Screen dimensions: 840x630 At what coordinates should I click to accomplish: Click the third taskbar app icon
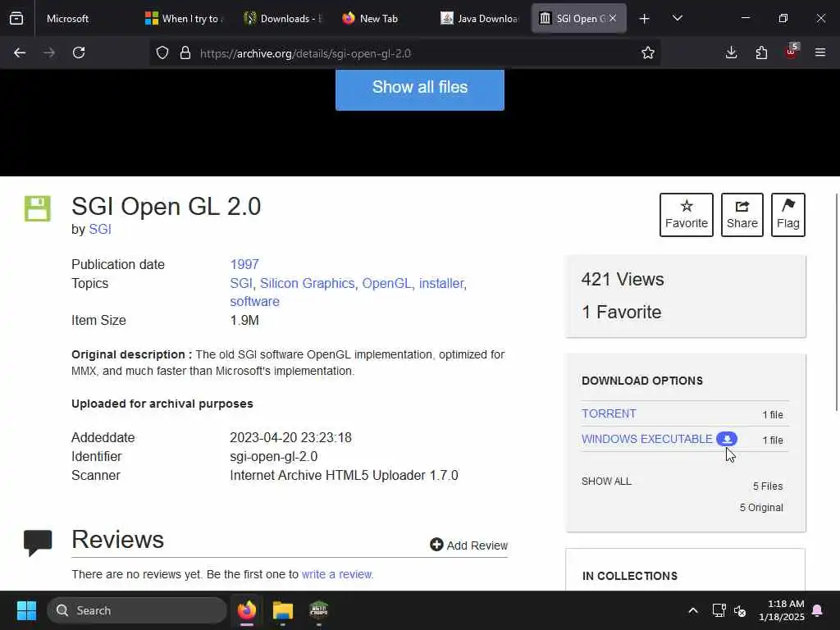tap(319, 610)
